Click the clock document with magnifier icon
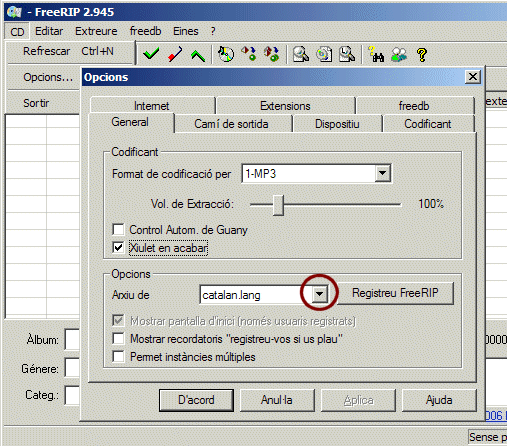Viewport: 507px width, 446px height. point(347,54)
